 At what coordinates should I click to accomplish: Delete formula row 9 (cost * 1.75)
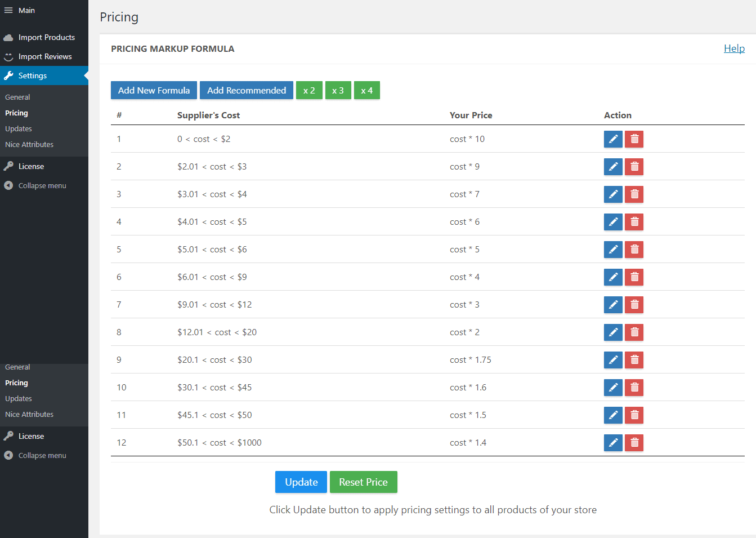(x=634, y=360)
